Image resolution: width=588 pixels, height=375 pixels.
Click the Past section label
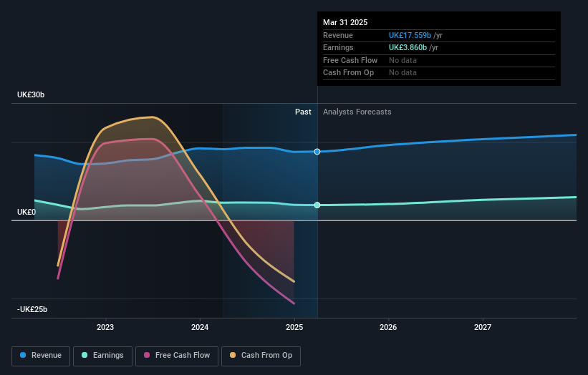[x=303, y=112]
